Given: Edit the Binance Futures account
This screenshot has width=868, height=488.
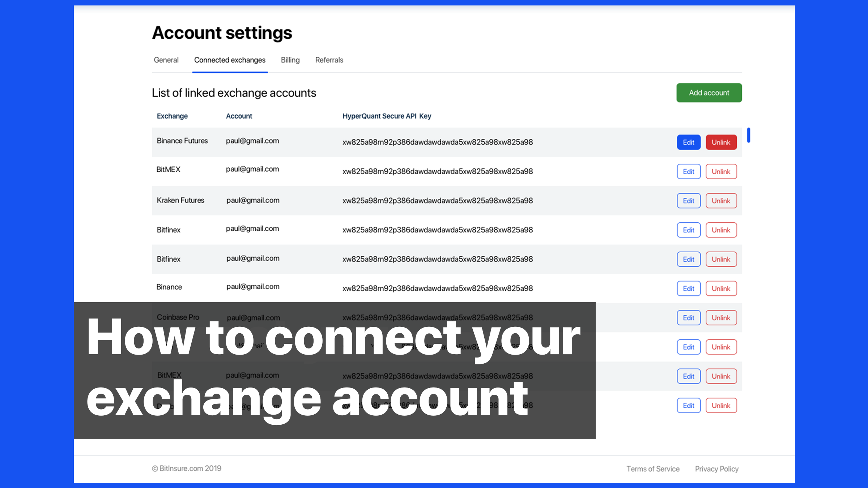Looking at the screenshot, I should pos(689,142).
